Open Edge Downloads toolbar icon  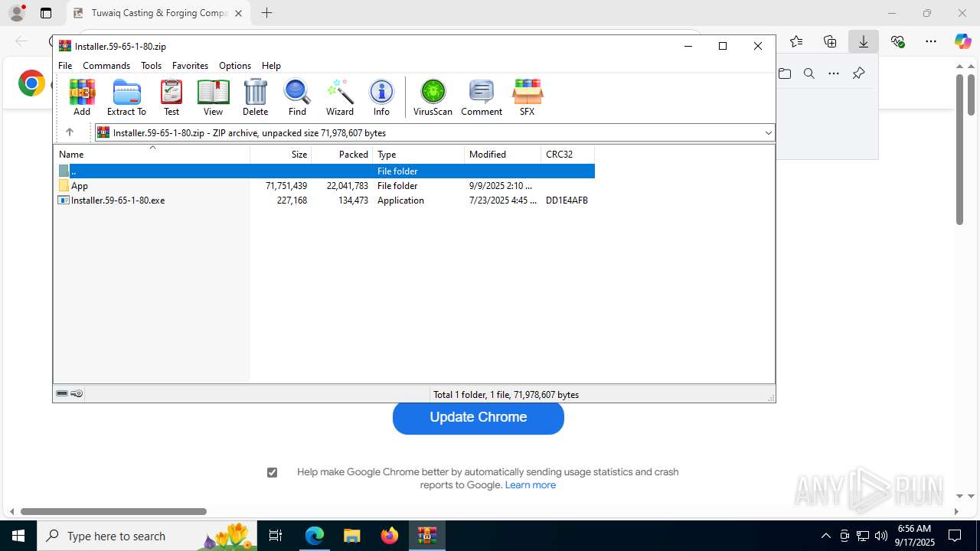(x=864, y=41)
